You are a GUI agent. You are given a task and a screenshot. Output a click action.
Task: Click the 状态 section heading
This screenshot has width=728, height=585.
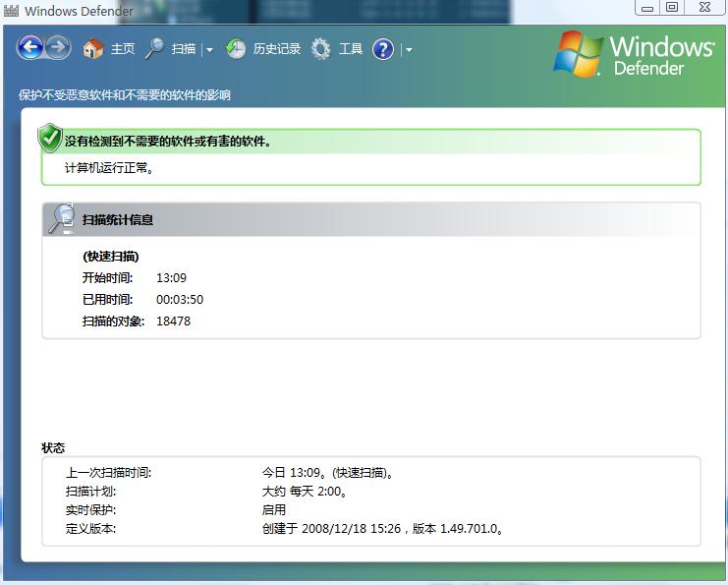(53, 448)
